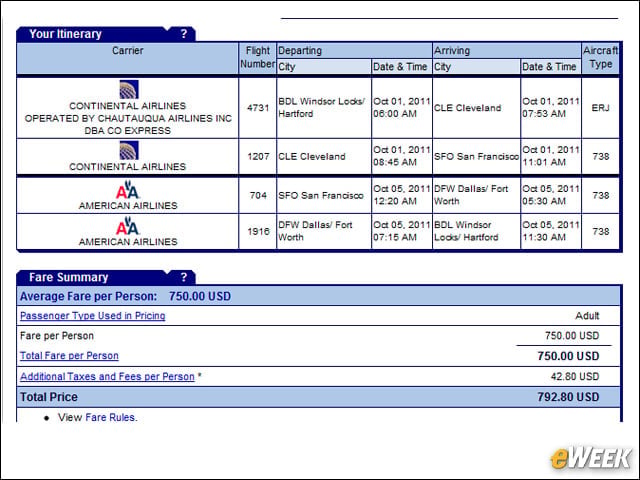Click arriving city DFW Dallas/ Fort Worth
Viewport: 640px width, 480px height.
click(x=471, y=195)
